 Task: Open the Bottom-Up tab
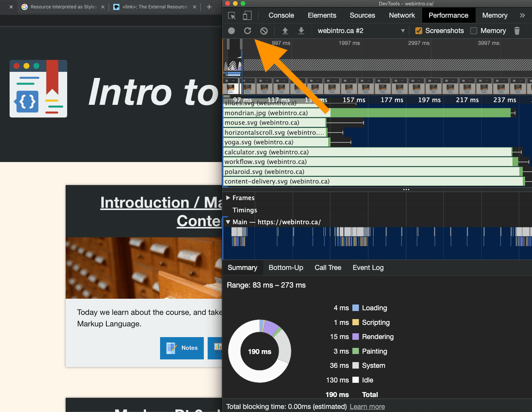[286, 268]
